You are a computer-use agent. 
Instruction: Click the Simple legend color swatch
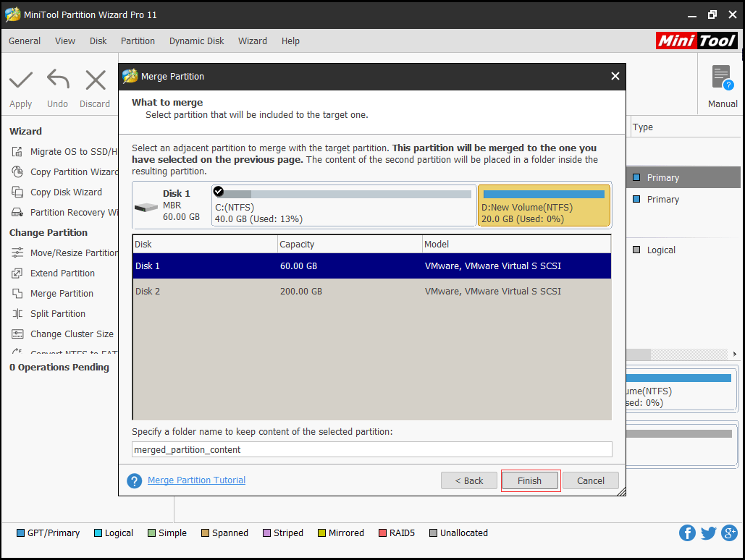(151, 533)
